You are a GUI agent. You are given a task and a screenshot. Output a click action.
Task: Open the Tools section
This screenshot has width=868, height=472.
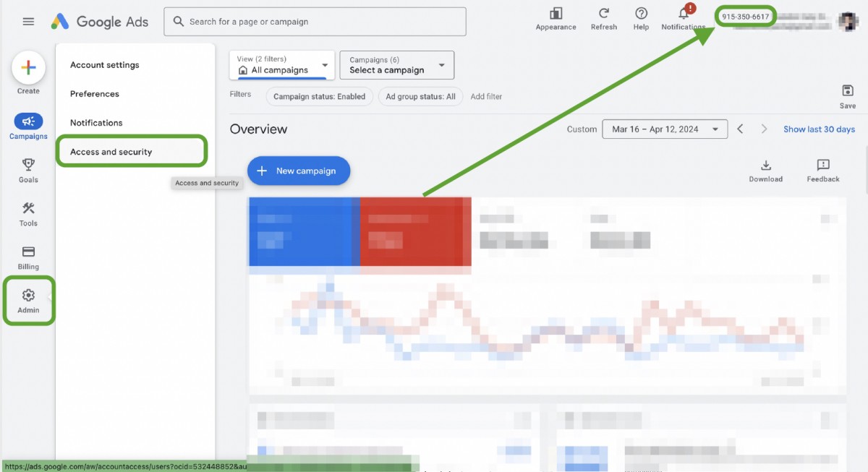tap(28, 213)
